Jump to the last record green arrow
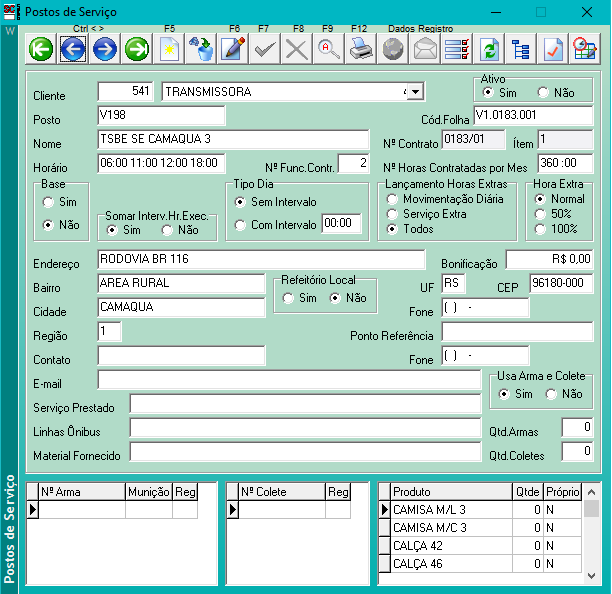 (x=137, y=49)
